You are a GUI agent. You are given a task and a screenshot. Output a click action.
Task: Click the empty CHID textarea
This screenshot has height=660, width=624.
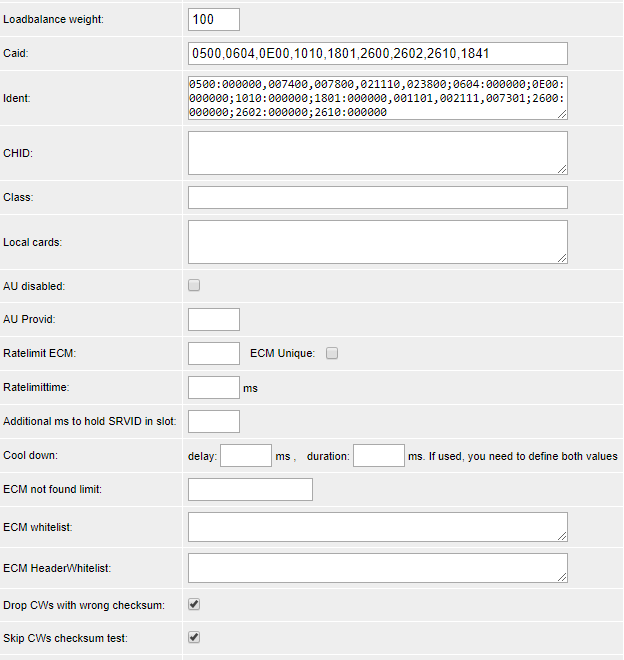tap(378, 153)
